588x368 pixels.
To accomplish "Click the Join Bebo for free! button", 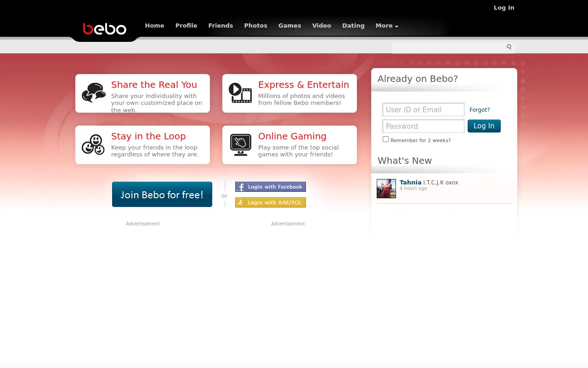I will pos(162,194).
